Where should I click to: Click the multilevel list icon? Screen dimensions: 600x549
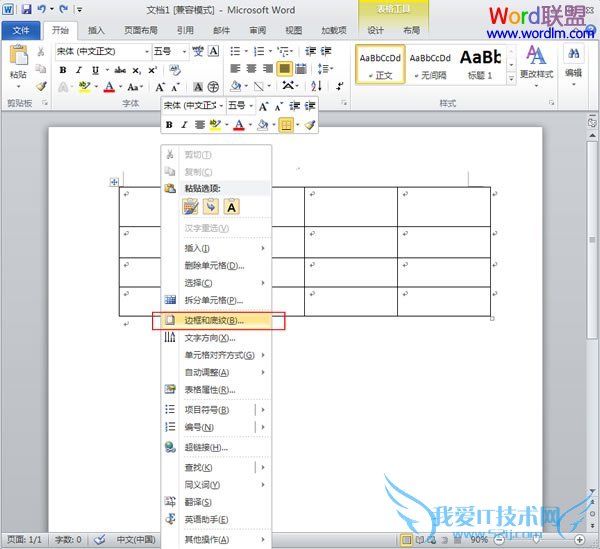click(284, 51)
